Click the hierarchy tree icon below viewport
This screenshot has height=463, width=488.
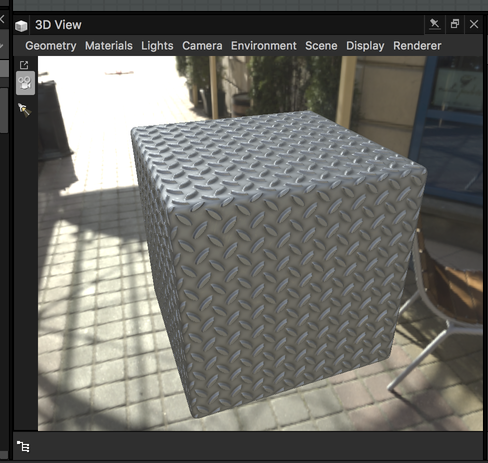click(23, 446)
